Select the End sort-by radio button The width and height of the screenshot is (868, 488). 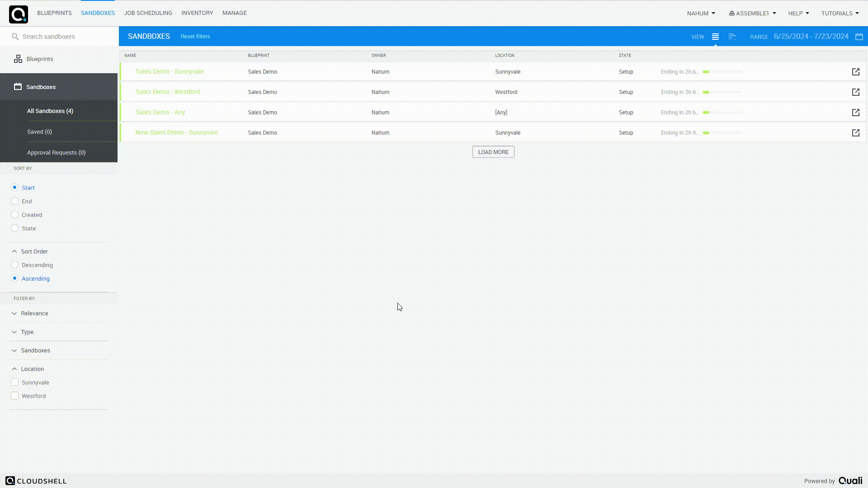(15, 201)
